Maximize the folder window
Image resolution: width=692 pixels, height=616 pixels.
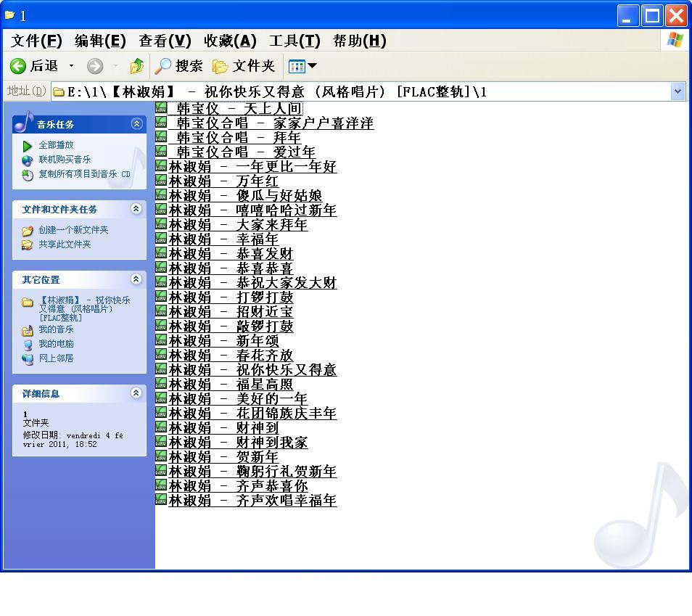(652, 16)
